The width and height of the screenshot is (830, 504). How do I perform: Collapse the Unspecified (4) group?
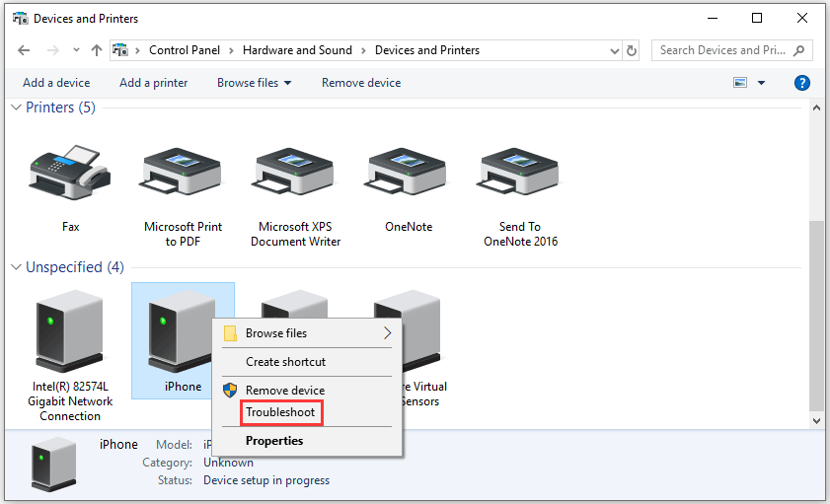click(x=17, y=267)
